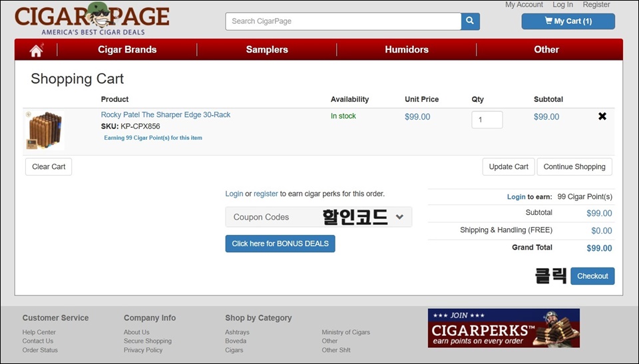The width and height of the screenshot is (639, 364).
Task: Remove item with the black X icon
Action: [602, 116]
